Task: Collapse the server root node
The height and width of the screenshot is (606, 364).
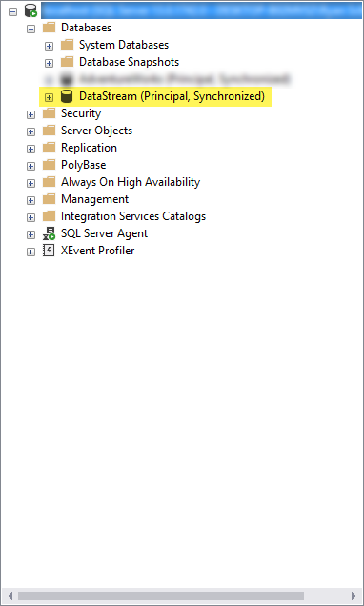Action: (12, 11)
